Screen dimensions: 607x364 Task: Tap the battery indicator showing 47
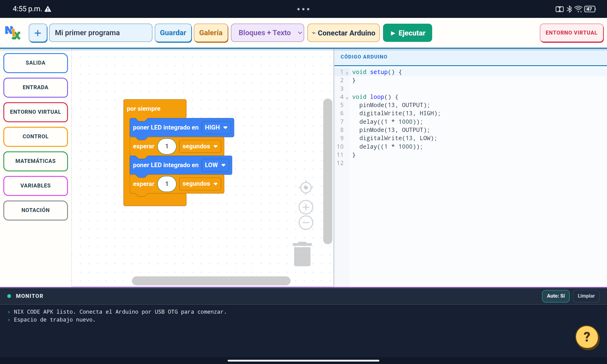click(590, 9)
